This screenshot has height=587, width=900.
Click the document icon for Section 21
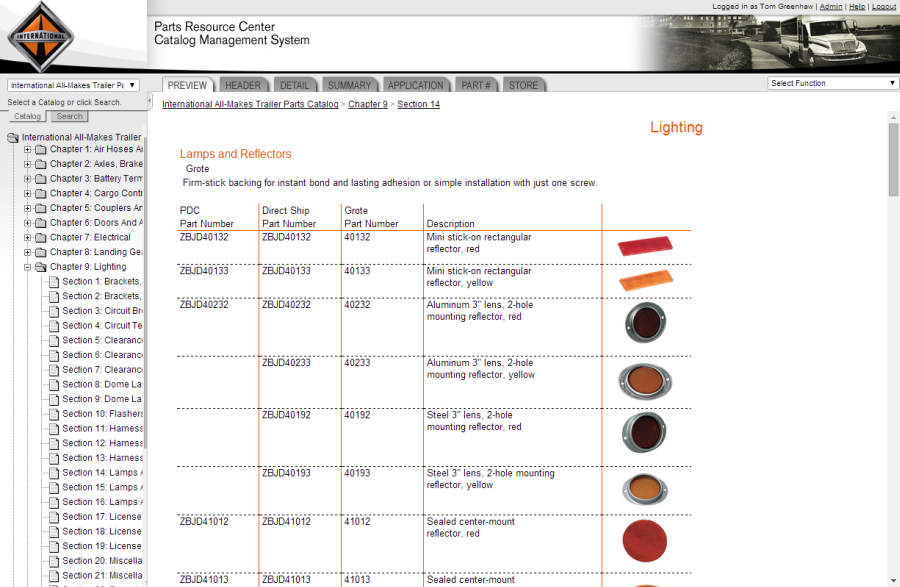click(54, 576)
